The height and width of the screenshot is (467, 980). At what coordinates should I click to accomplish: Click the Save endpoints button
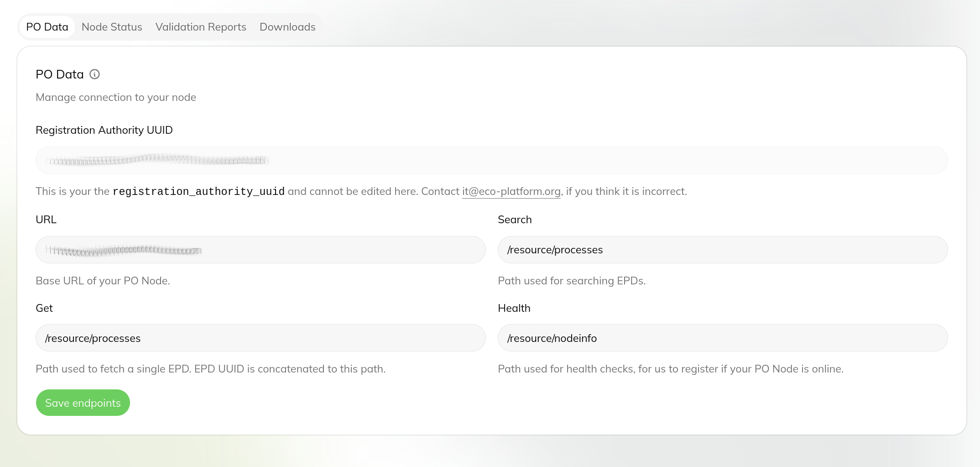[x=83, y=403]
